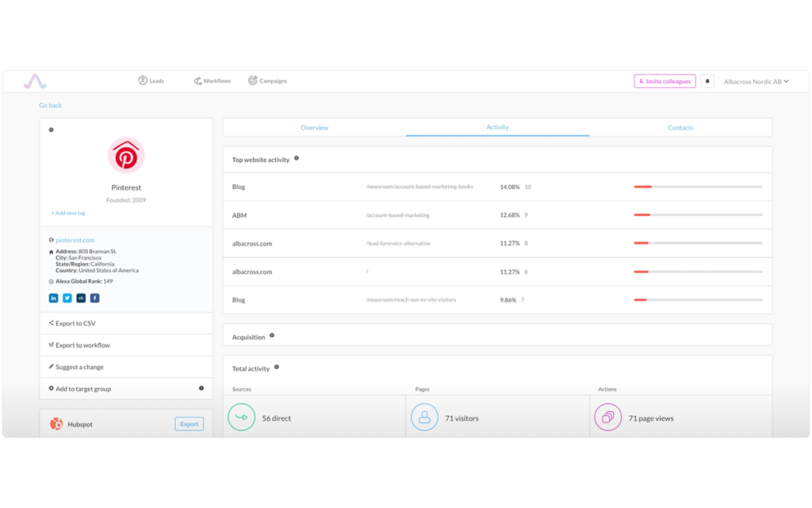
Task: Open Pinterest's Crunchbase profile icon
Action: 81,298
